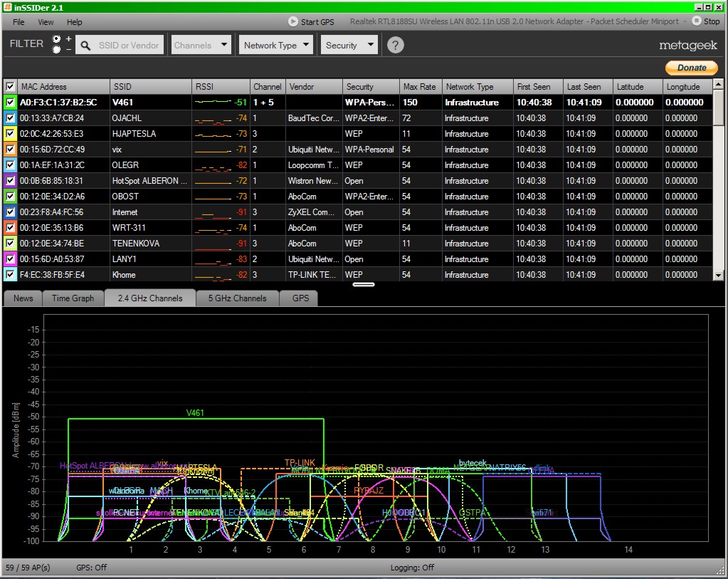Click the filter search magnifier icon

(85, 46)
